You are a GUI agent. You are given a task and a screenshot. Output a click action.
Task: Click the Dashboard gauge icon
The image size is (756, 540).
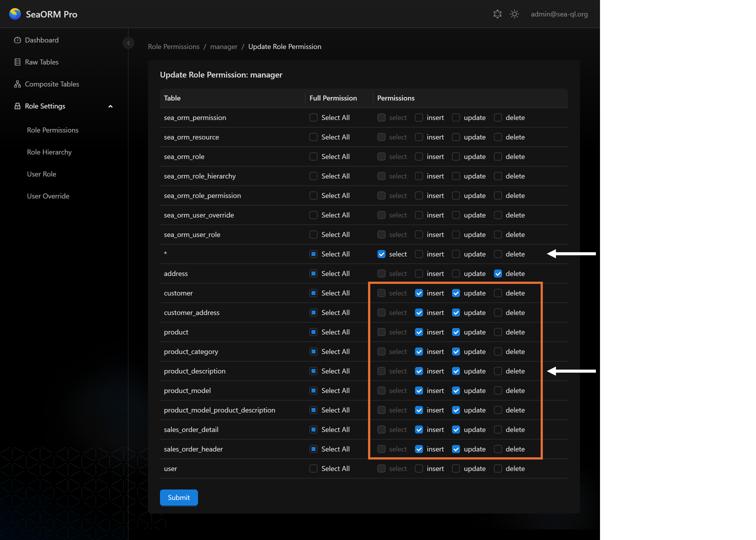pos(17,40)
